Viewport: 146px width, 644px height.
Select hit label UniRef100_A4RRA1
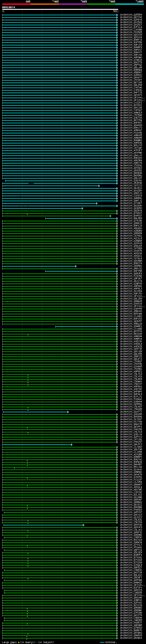[x=131, y=198]
